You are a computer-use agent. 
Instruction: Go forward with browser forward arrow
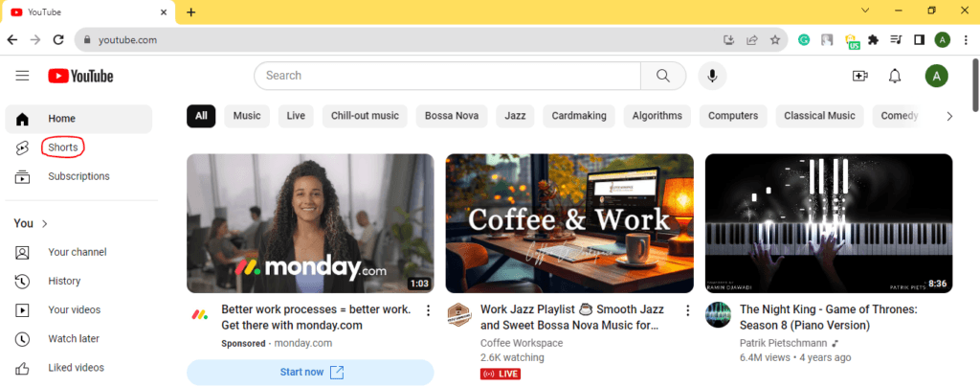(35, 40)
